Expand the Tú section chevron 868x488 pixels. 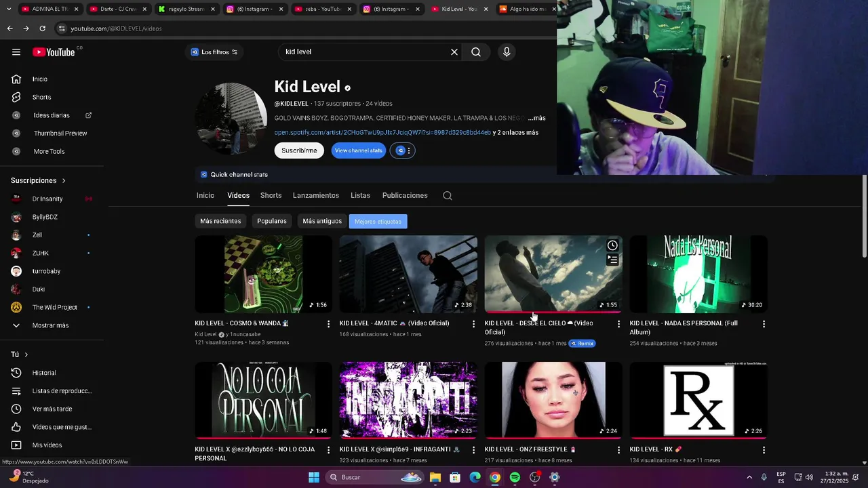pyautogui.click(x=26, y=354)
